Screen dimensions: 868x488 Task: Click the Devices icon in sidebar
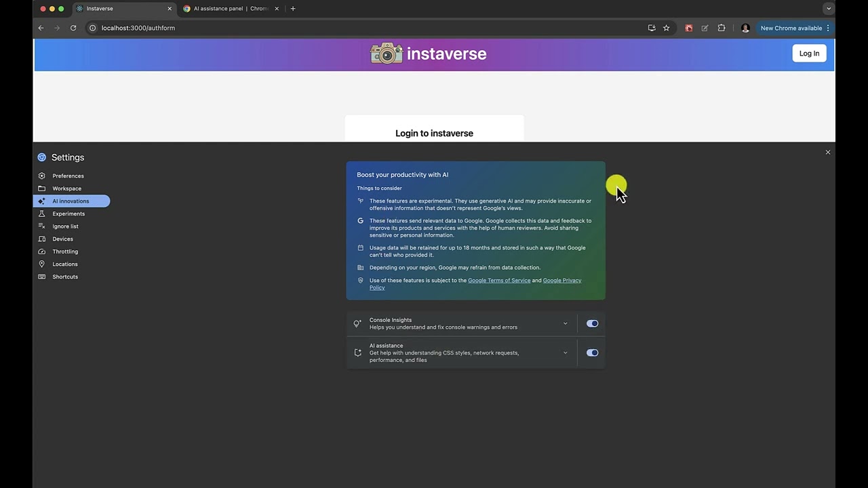(x=42, y=239)
